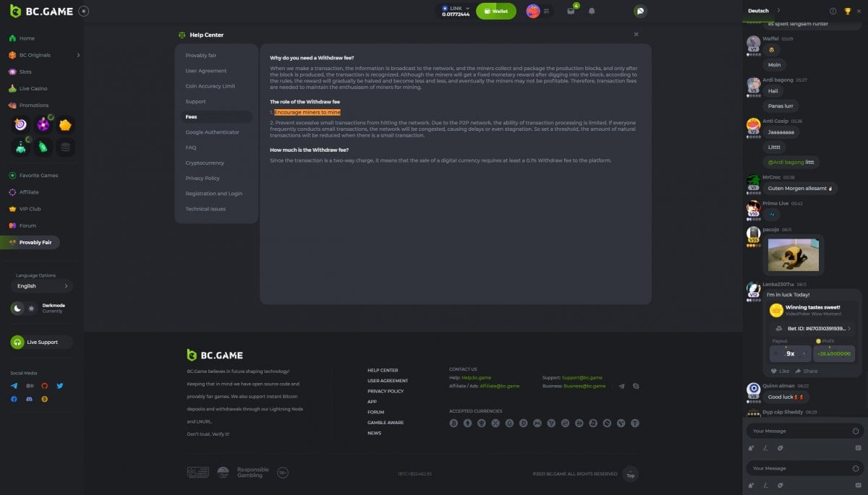Expand the BC Originals submenu
The width and height of the screenshot is (868, 495).
pos(78,55)
